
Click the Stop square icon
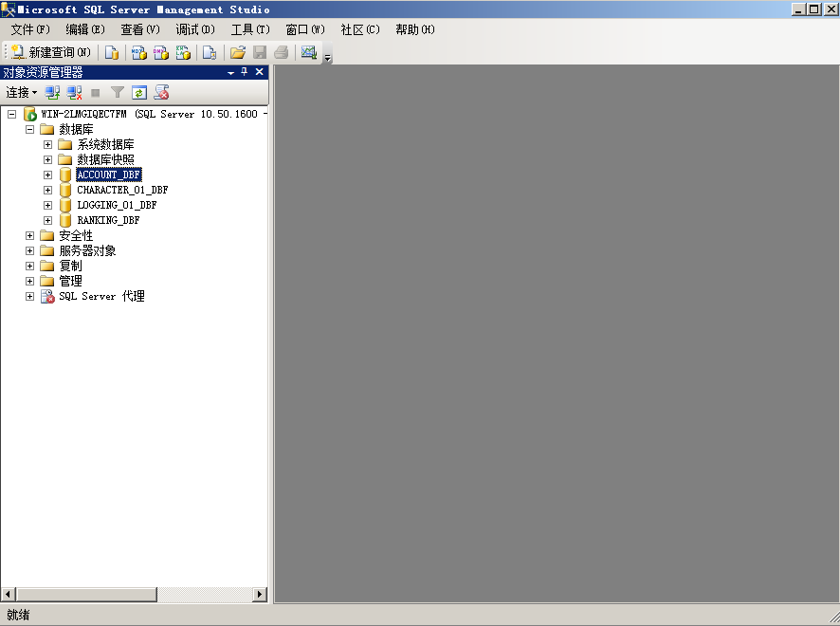[x=96, y=93]
